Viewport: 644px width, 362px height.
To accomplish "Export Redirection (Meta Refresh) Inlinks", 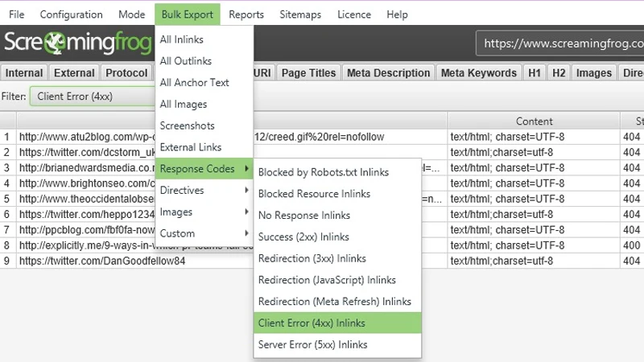I will click(x=337, y=302).
